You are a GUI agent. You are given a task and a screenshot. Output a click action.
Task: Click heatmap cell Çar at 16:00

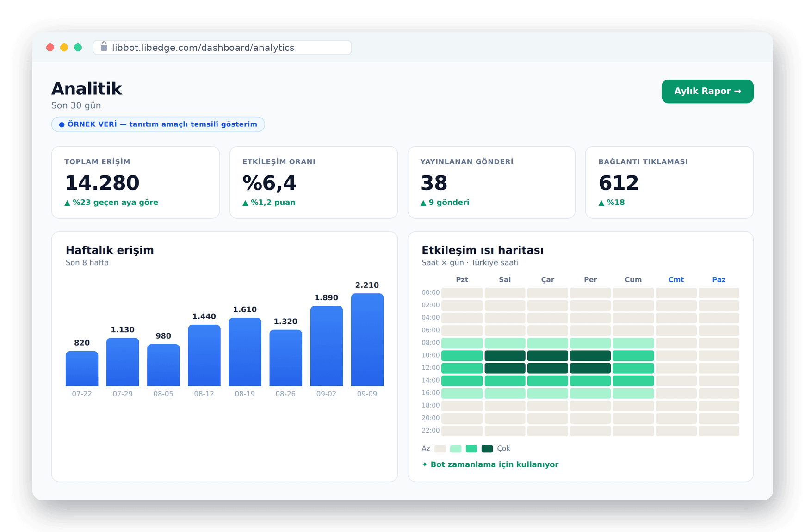(x=547, y=393)
